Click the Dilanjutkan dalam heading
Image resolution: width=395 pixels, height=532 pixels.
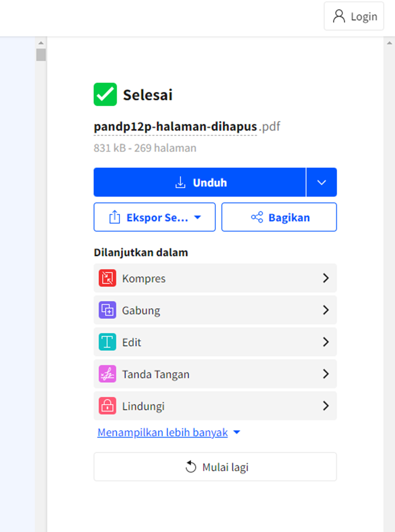(x=141, y=253)
